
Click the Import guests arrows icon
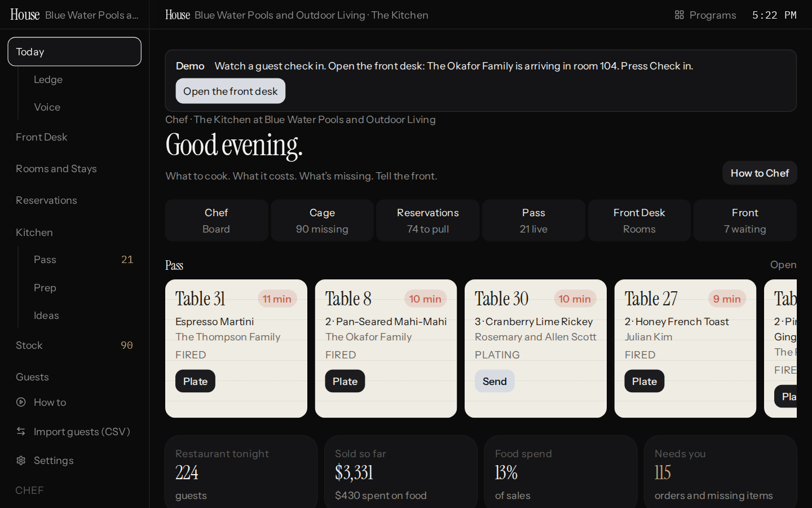point(21,432)
